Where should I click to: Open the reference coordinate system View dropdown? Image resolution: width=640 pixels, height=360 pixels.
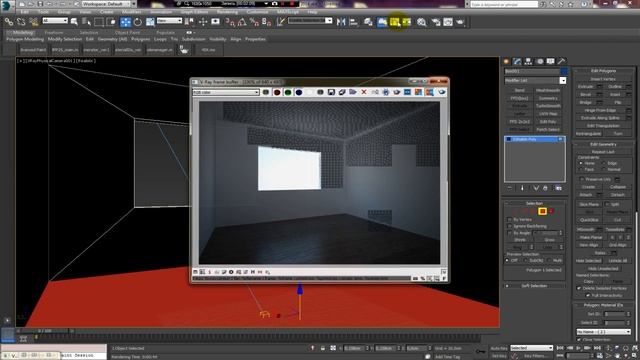point(169,20)
